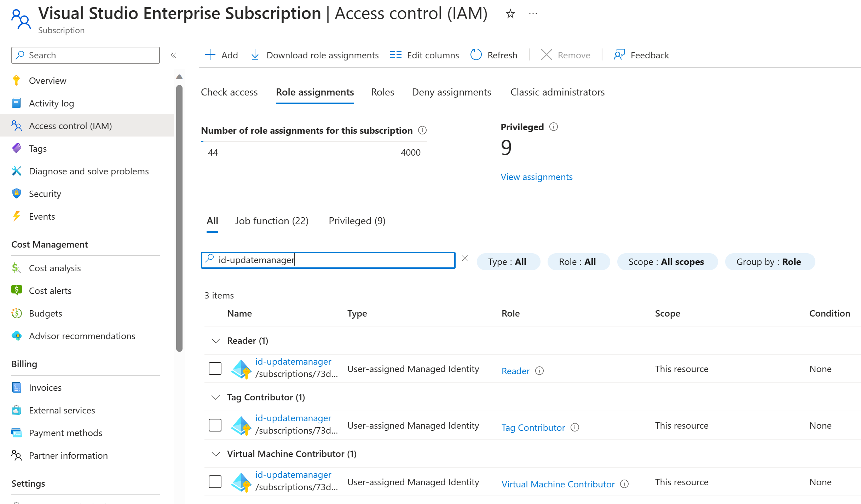Sort by the Scope column header
Viewport: 861px width, 504px height.
click(668, 313)
